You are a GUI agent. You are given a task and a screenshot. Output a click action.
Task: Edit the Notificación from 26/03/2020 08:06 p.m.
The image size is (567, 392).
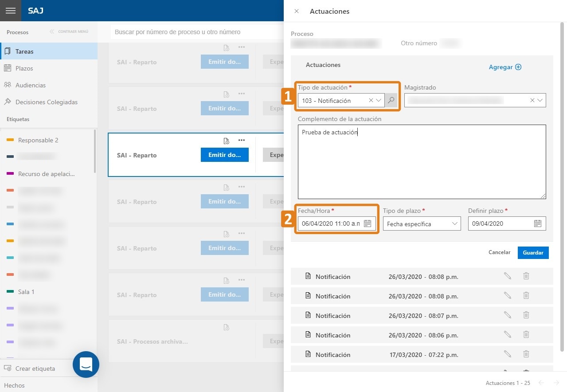coord(508,334)
